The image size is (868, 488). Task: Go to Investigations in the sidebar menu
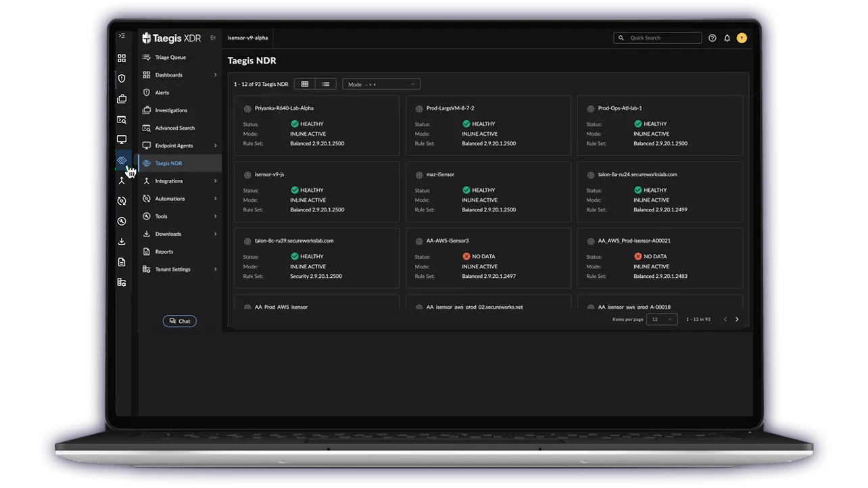pos(180,110)
